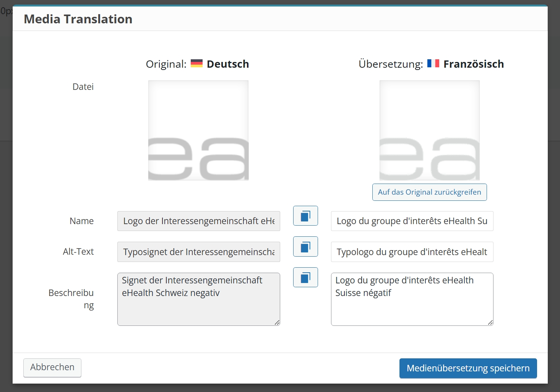The image size is (560, 392).
Task: Click the 'Alt-Text' row label
Action: coord(78,252)
